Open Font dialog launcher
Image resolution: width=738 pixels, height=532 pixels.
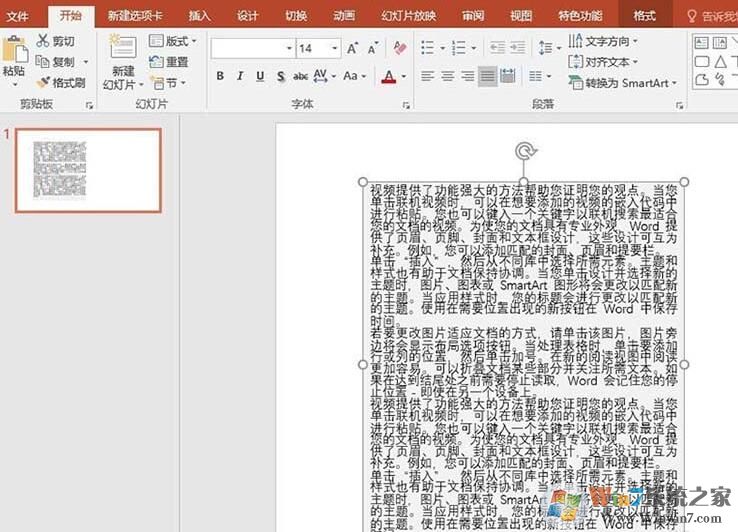[x=406, y=105]
